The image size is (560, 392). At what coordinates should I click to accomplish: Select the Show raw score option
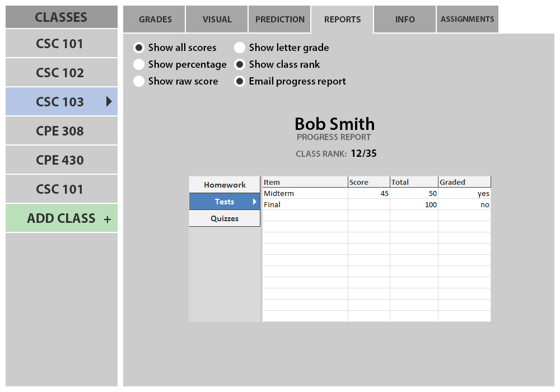(139, 81)
